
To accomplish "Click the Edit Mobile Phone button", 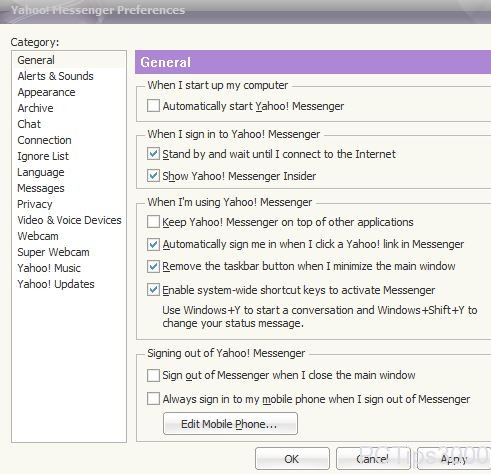I will 230,424.
